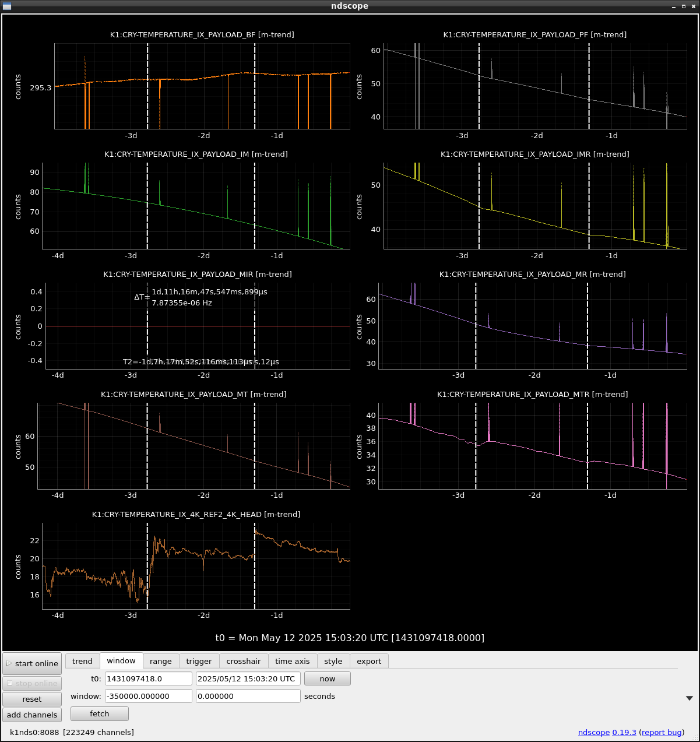Focus the t0 GPS time field 1431097418.0
This screenshot has width=700, height=742.
tap(149, 678)
